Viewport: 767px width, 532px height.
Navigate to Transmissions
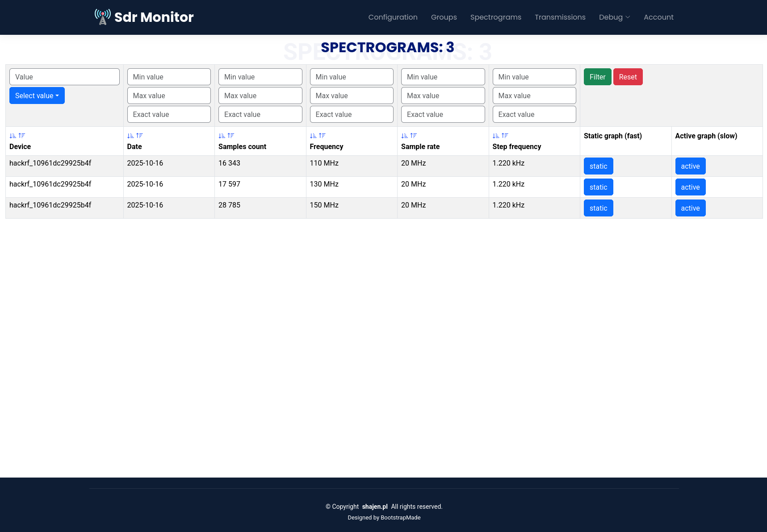[560, 17]
